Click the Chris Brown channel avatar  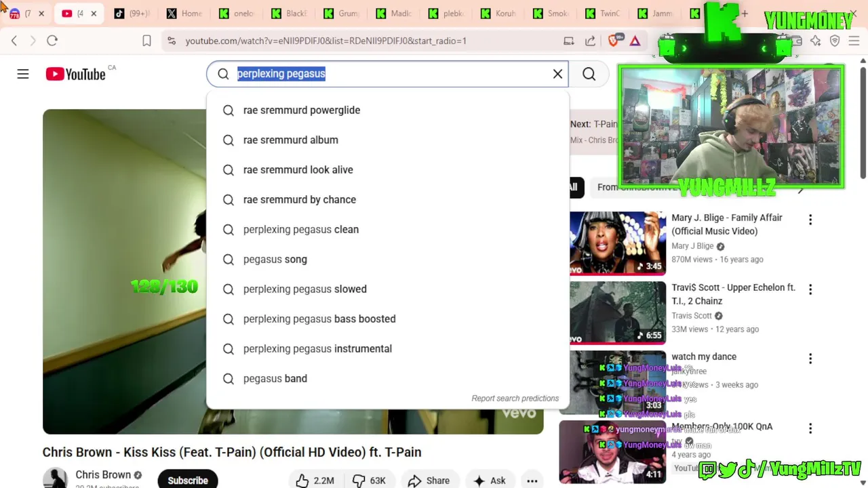click(x=56, y=479)
